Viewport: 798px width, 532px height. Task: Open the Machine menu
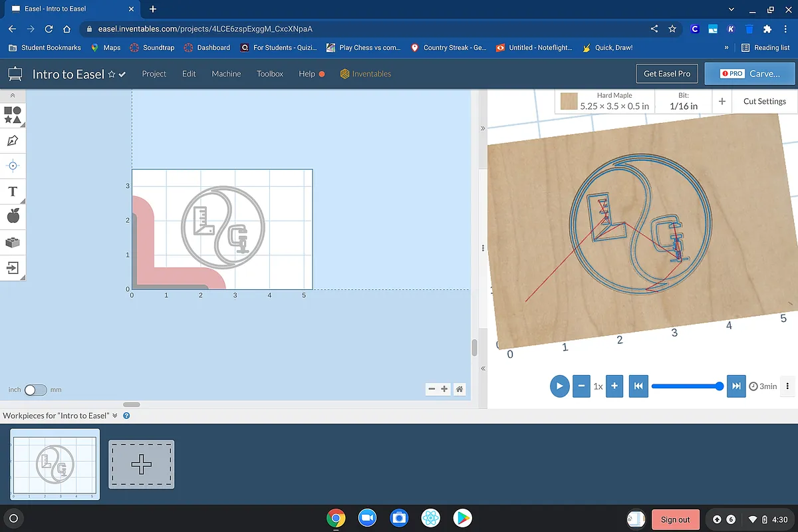(226, 74)
